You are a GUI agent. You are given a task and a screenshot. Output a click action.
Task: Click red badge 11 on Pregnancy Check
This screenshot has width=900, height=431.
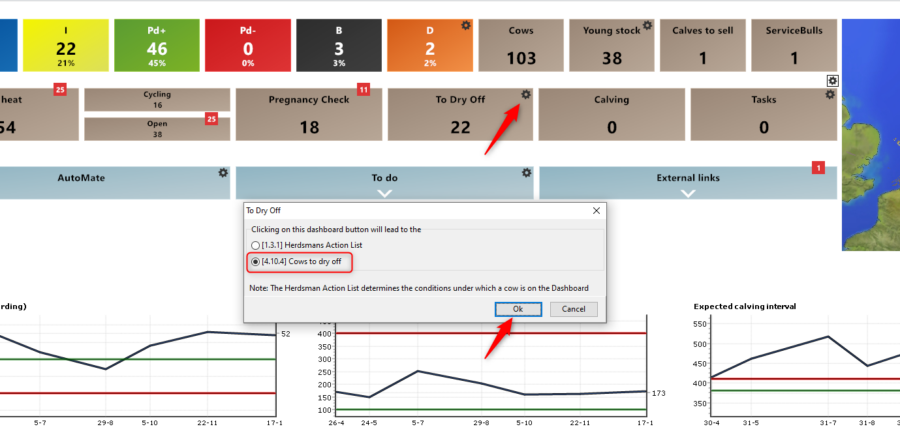click(363, 90)
